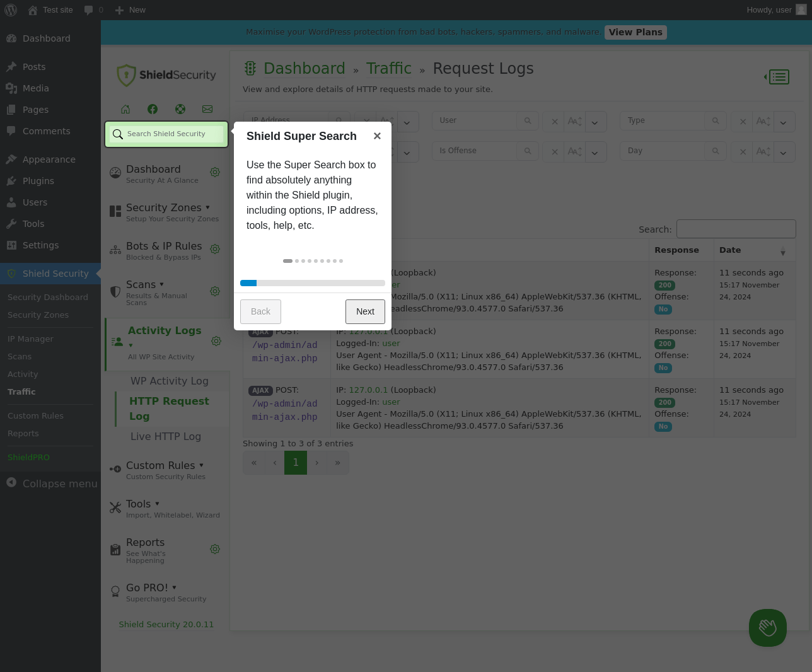Toggle case sensitivity on Type filter
Image resolution: width=812 pixels, height=672 pixels.
pyautogui.click(x=763, y=121)
